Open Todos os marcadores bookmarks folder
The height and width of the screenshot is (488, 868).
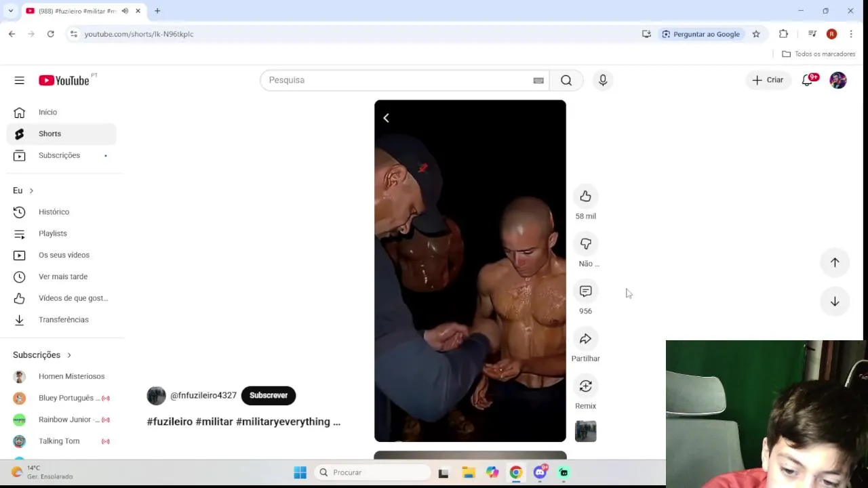point(818,54)
